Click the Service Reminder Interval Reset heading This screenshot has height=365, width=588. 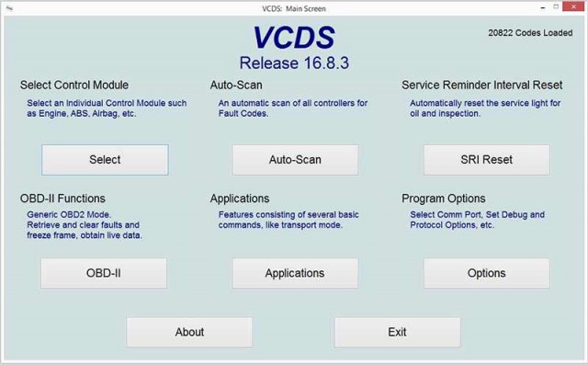click(481, 86)
